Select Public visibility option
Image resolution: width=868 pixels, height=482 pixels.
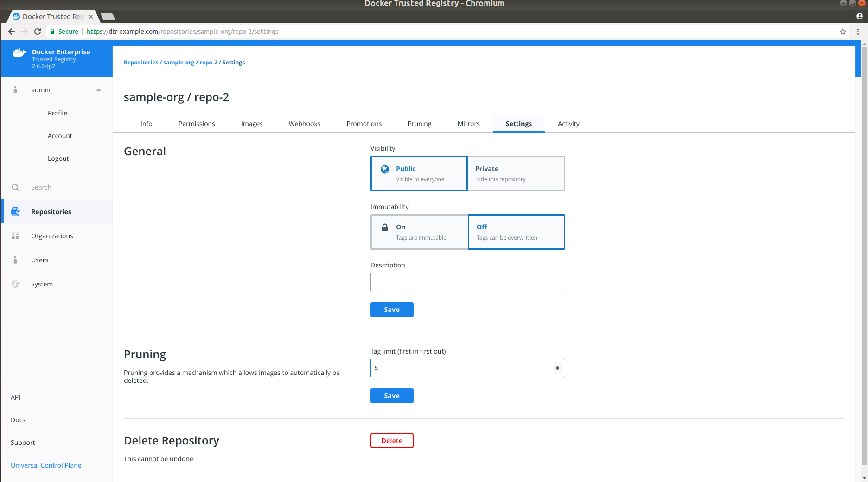click(419, 173)
